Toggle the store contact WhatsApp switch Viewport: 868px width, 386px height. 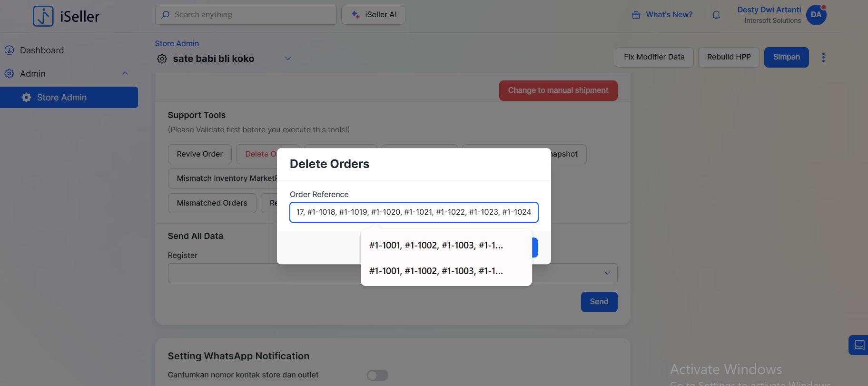[377, 376]
